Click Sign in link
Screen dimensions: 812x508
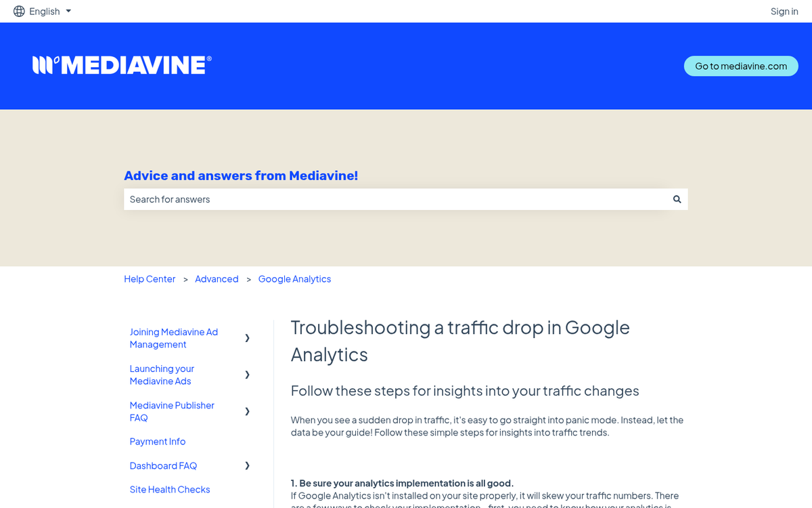click(x=784, y=12)
